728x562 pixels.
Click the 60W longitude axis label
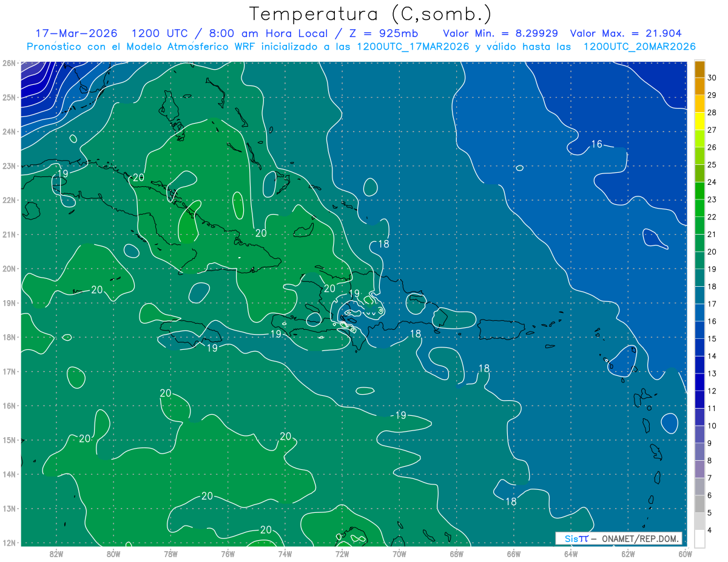pyautogui.click(x=685, y=553)
